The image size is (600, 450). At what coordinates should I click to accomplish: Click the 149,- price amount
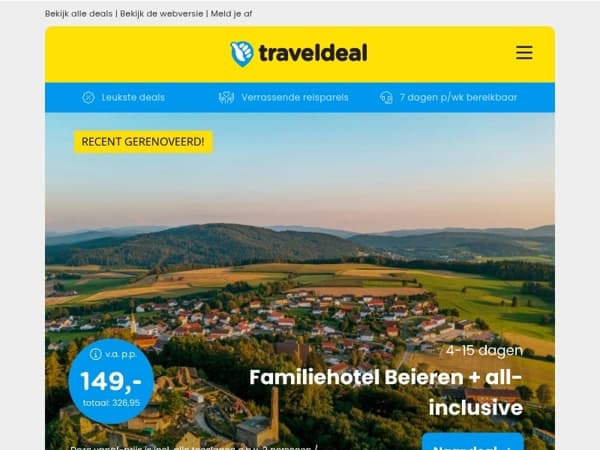click(111, 382)
